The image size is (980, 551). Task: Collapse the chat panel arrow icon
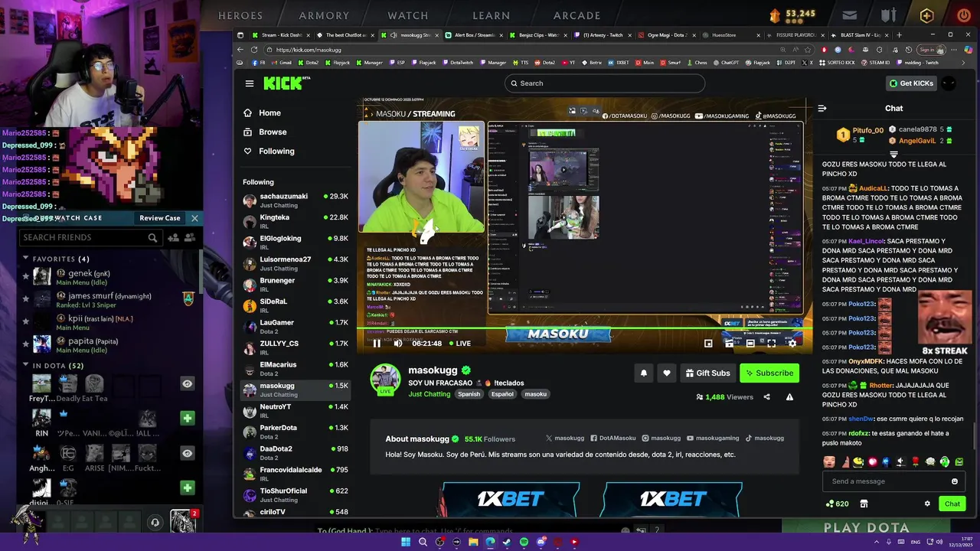822,109
